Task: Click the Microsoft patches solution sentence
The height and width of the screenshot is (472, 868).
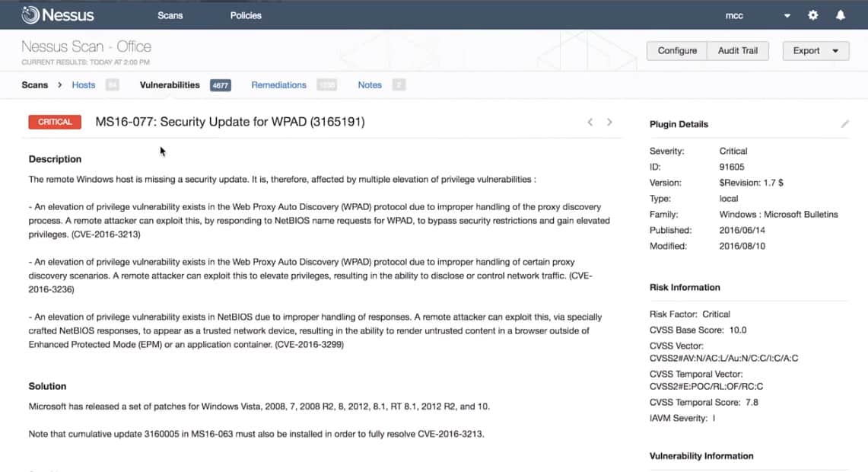Action: (x=259, y=406)
